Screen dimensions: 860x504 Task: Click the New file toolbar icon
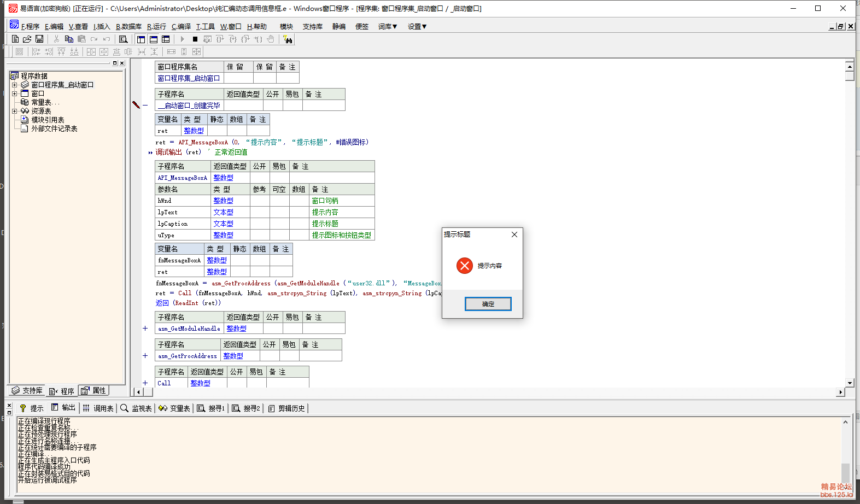pos(15,39)
